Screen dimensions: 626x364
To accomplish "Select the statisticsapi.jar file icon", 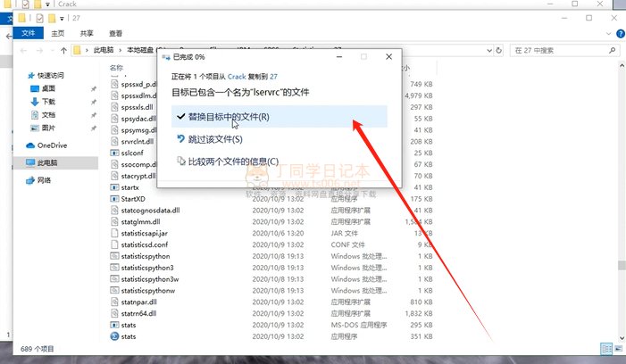I will (x=114, y=233).
